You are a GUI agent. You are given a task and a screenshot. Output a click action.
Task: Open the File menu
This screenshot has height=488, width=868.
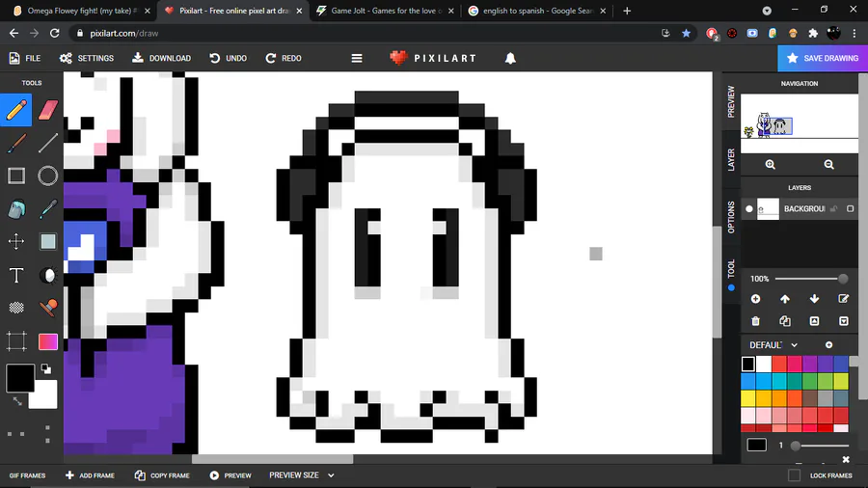(x=25, y=58)
